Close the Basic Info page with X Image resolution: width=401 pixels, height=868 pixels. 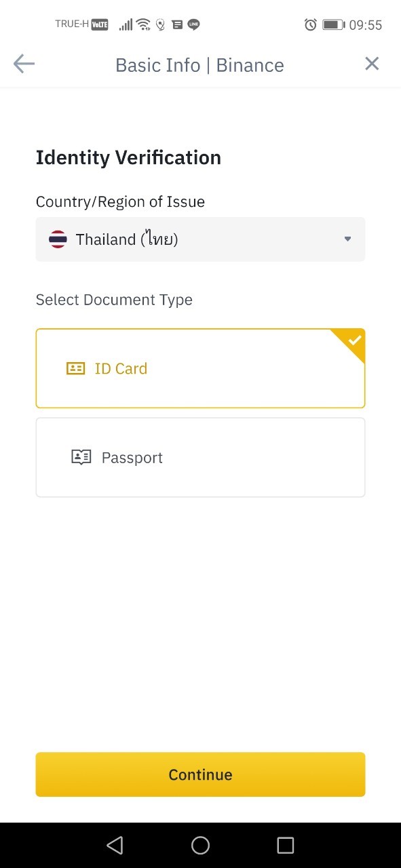pos(372,64)
